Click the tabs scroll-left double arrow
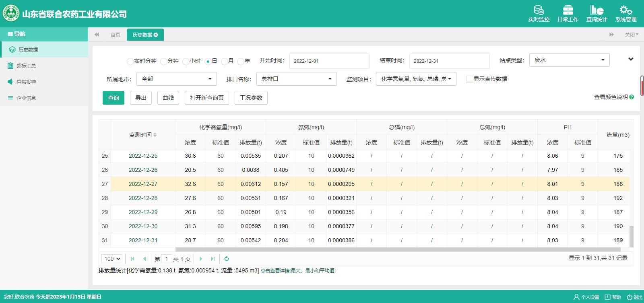The width and height of the screenshot is (644, 303). pyautogui.click(x=97, y=35)
